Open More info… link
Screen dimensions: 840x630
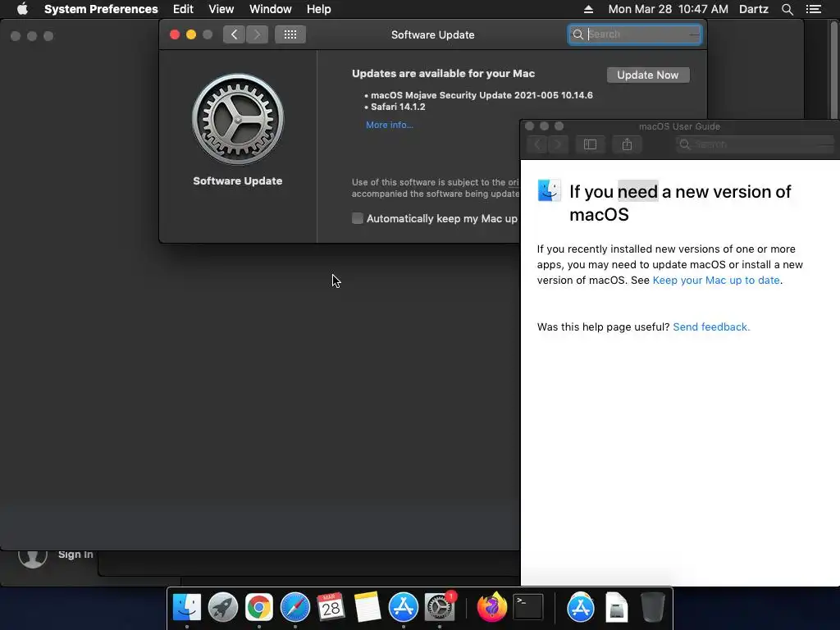tap(390, 125)
